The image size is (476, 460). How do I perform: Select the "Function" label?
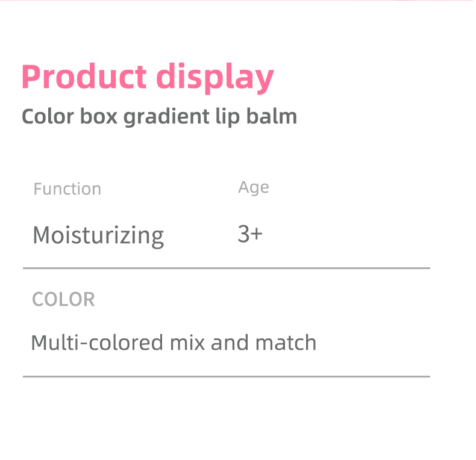pyautogui.click(x=67, y=189)
